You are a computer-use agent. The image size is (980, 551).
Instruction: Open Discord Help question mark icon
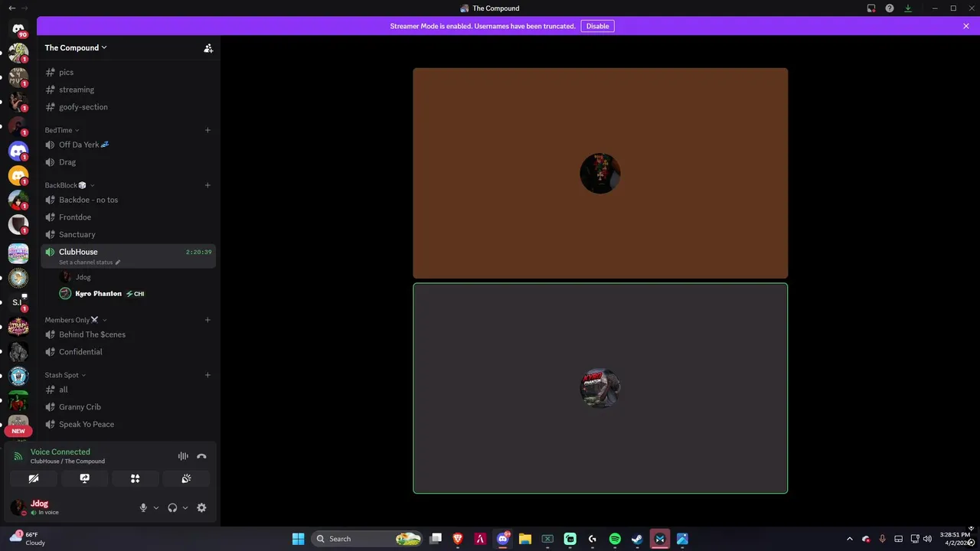coord(890,8)
